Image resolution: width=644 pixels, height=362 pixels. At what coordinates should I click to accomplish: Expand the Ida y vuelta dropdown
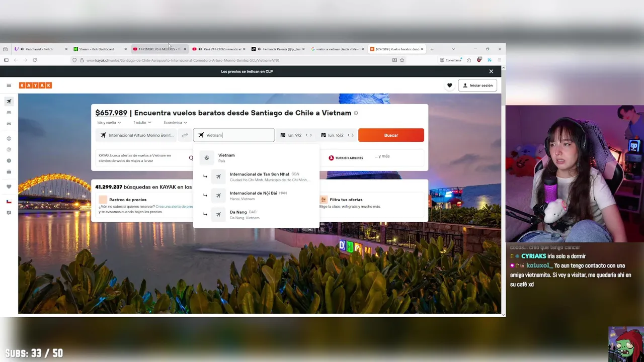(x=109, y=123)
